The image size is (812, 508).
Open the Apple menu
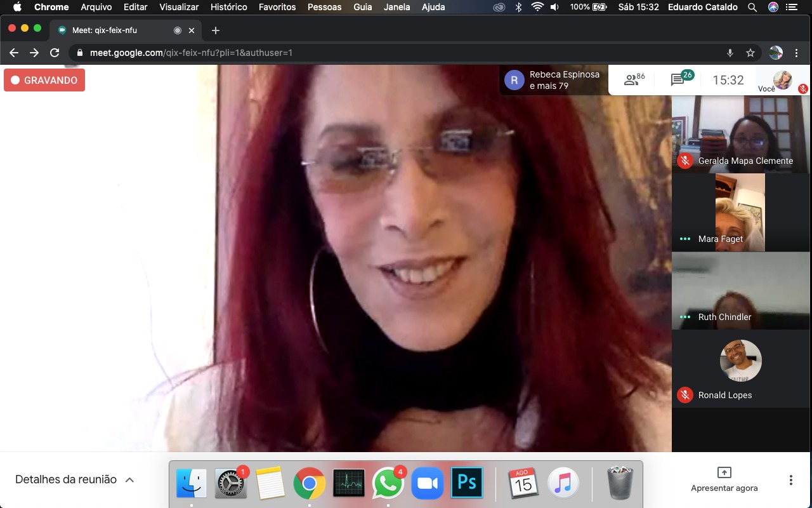click(x=17, y=7)
